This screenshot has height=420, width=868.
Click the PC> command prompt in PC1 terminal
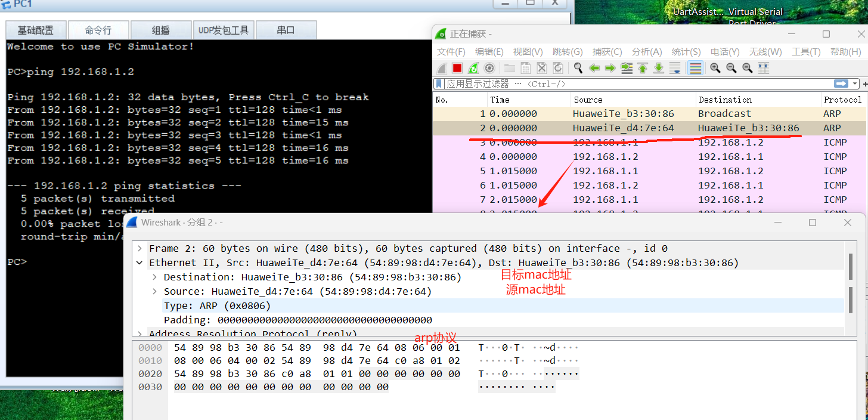[17, 261]
